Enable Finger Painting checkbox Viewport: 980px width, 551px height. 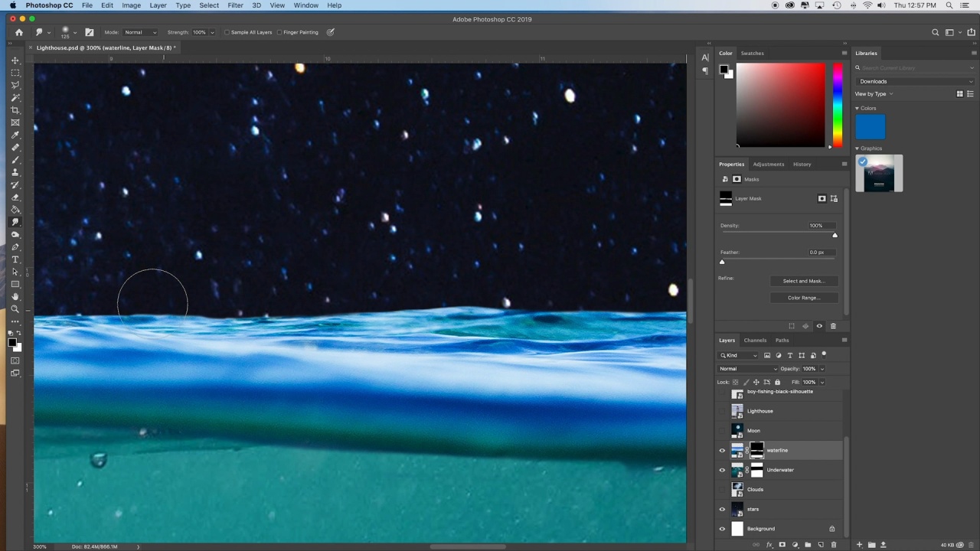coord(279,32)
